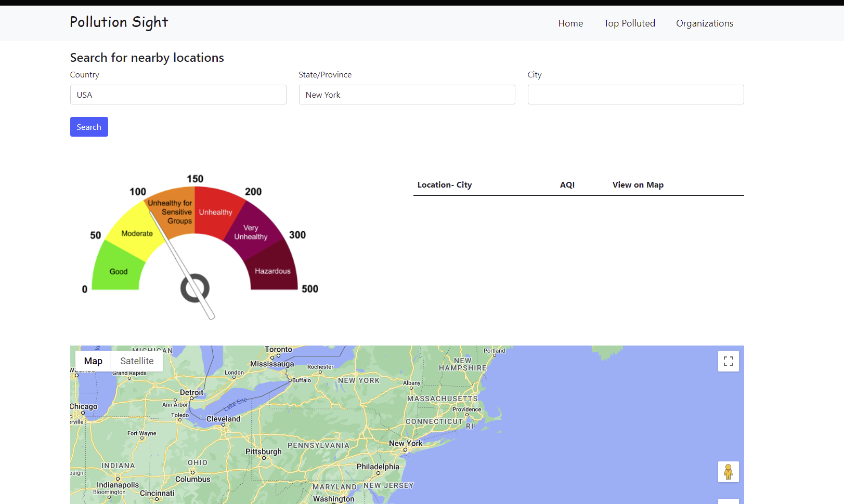Click Indianapolis label on map
This screenshot has height=504, width=844.
pos(118,485)
